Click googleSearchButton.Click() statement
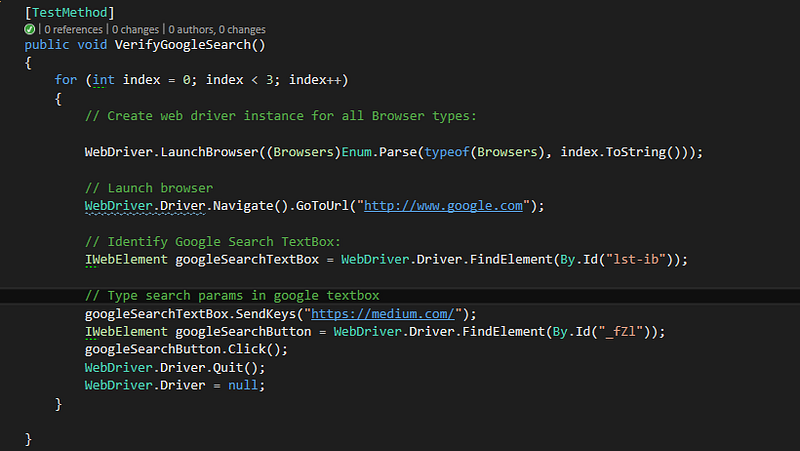 [x=186, y=349]
